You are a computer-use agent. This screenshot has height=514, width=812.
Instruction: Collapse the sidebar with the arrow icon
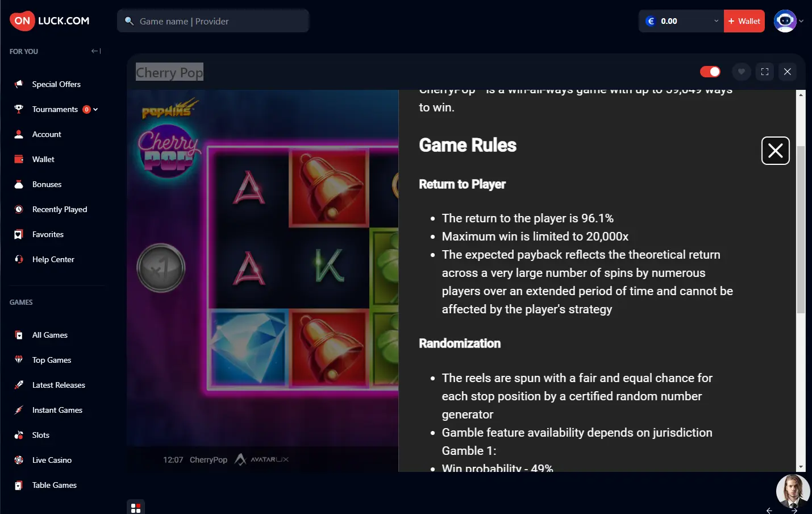(x=96, y=51)
